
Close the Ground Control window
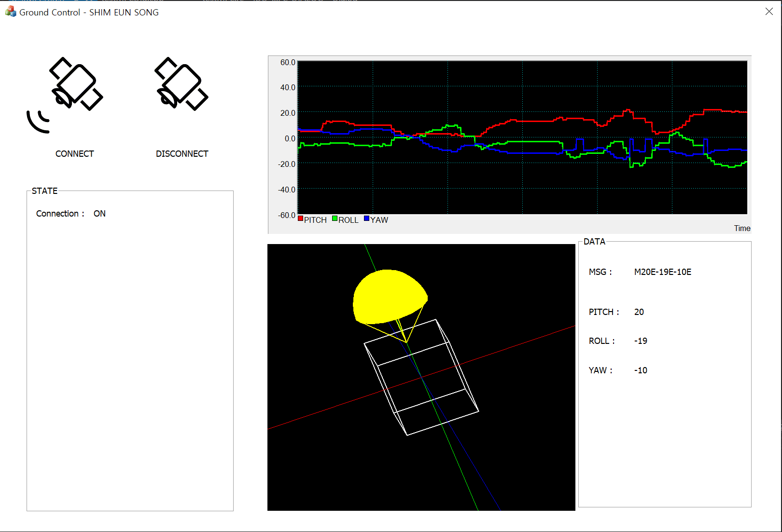click(769, 12)
